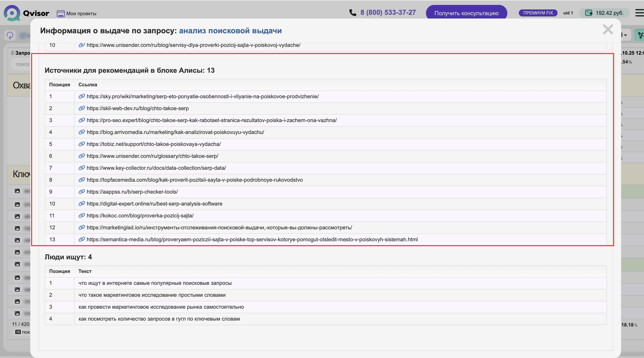Select the Люди ищут: 4 heading
The image size is (644, 358).
68,257
